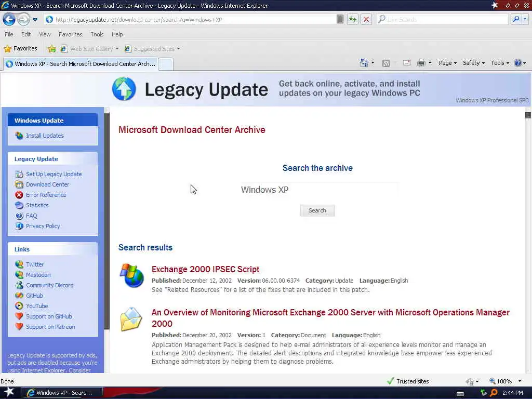Open the Tools menu in menu bar

97,34
